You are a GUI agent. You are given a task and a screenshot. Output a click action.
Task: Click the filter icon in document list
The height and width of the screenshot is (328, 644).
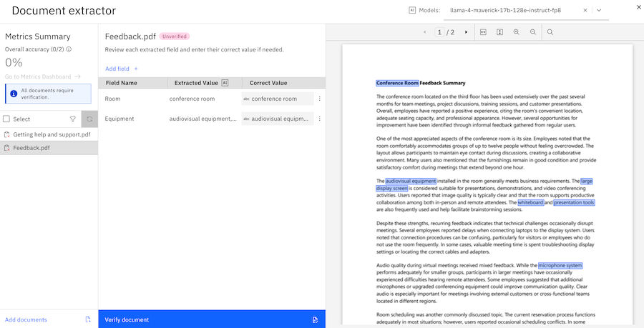73,119
